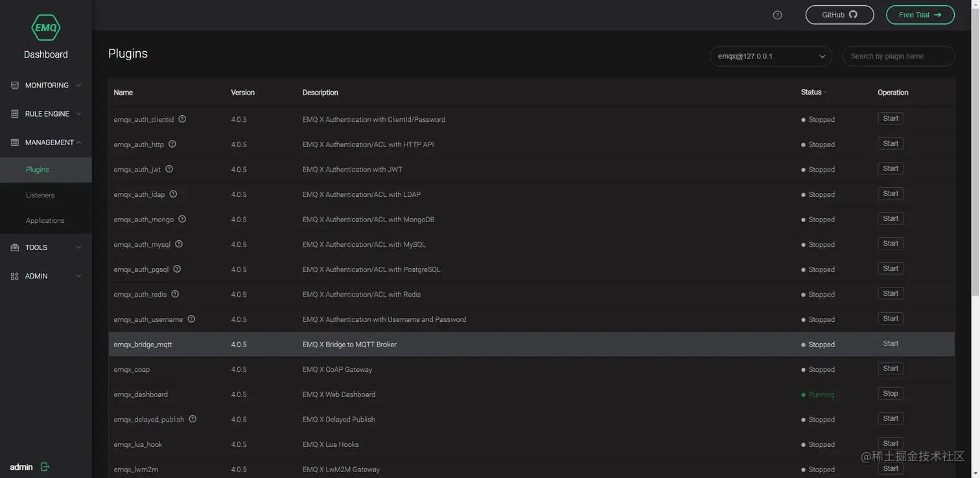Click the logout icon beside admin
This screenshot has height=478, width=980.
coord(45,467)
